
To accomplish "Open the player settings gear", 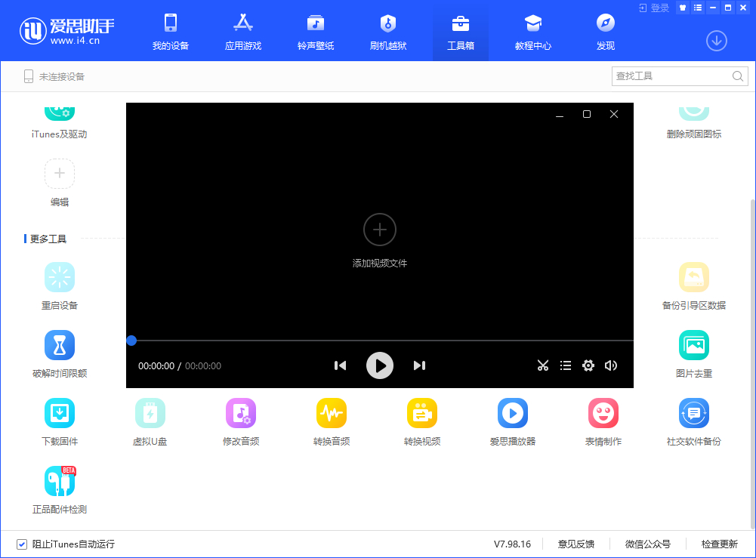I will tap(588, 365).
